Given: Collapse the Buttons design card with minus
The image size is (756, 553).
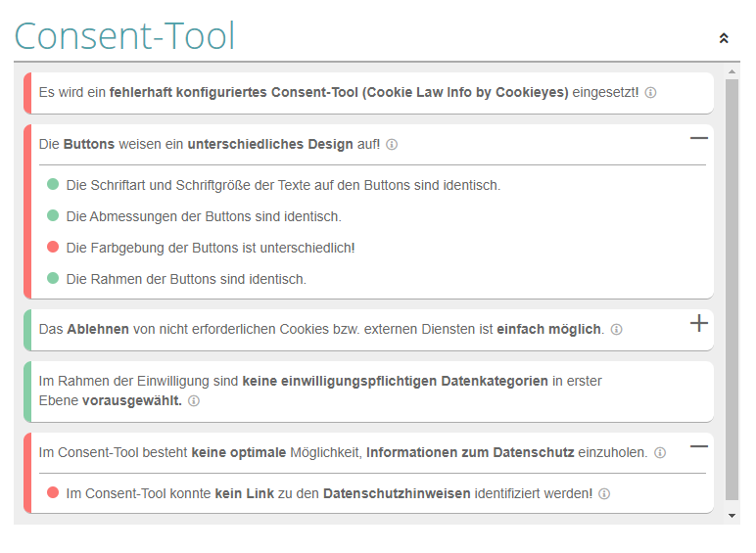Looking at the screenshot, I should point(698,139).
